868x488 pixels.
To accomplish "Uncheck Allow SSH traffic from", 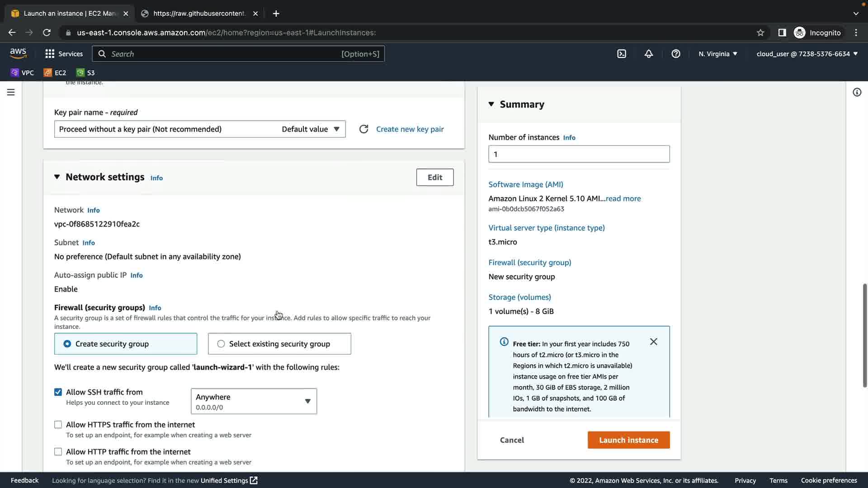I will [58, 392].
